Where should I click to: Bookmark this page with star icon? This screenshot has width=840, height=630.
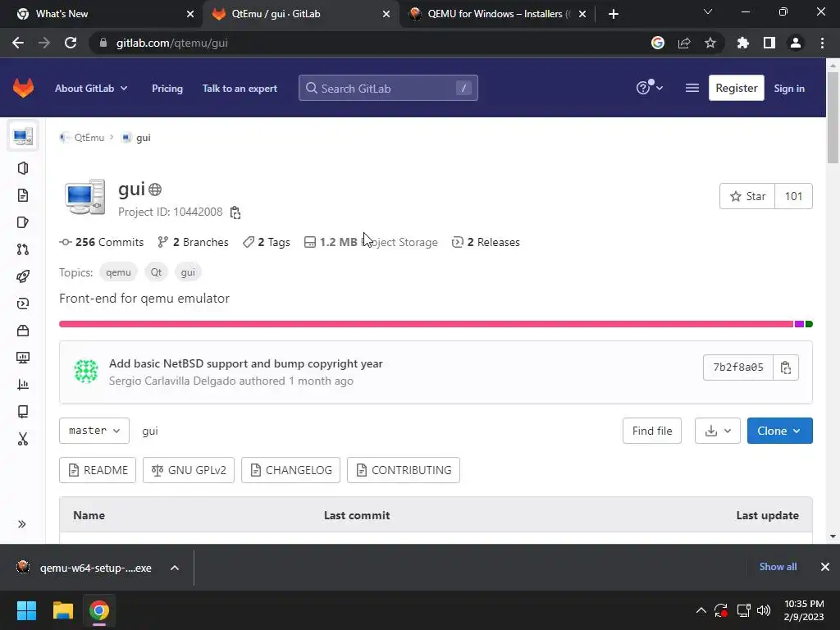(x=710, y=43)
